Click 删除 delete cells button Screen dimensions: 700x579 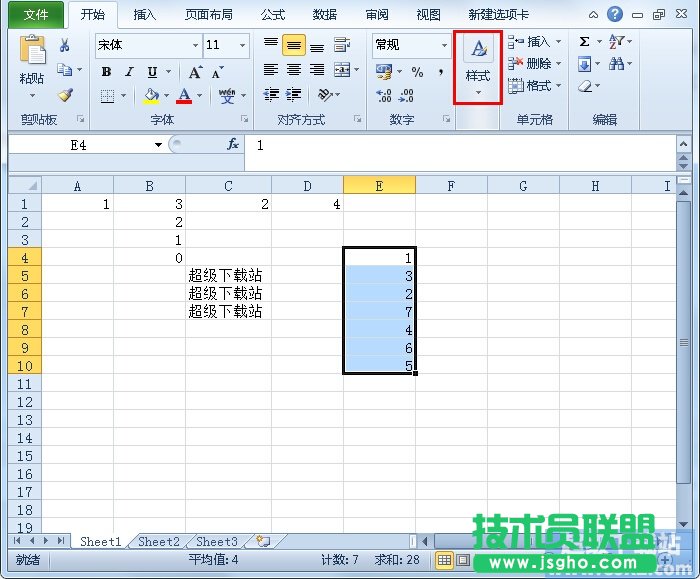click(x=534, y=63)
